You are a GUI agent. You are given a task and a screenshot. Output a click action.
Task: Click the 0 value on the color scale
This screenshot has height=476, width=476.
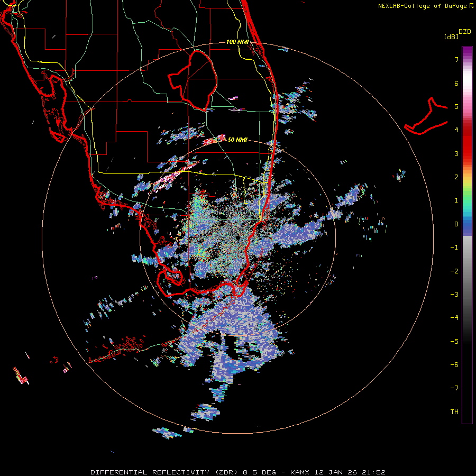tap(456, 224)
